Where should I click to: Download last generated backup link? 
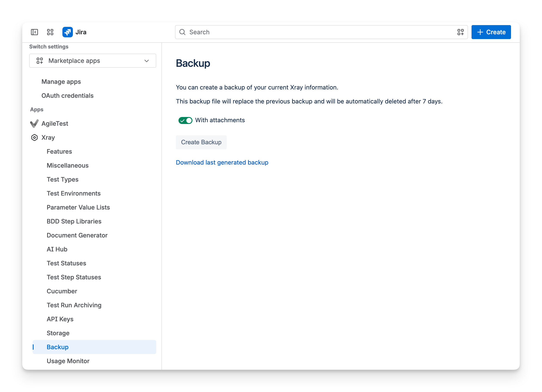pyautogui.click(x=222, y=162)
